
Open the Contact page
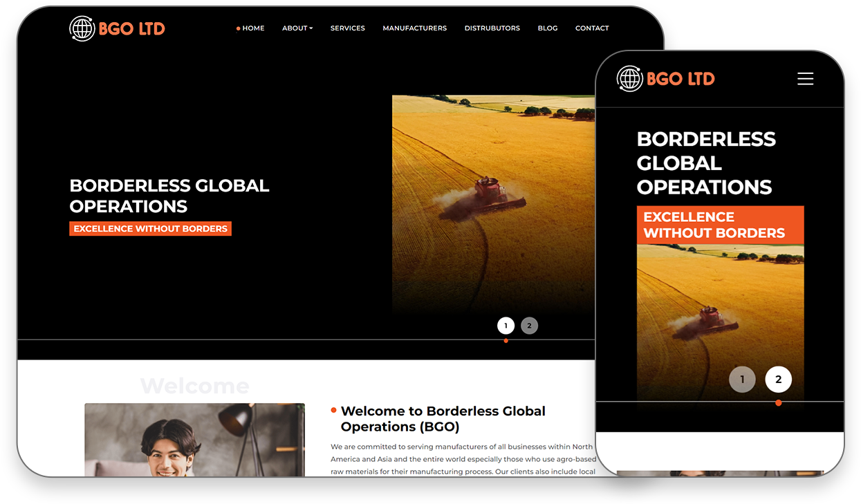coord(592,28)
